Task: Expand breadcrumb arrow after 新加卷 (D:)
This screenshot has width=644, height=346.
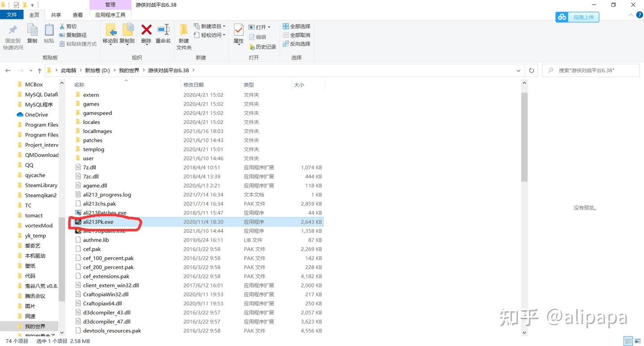Action: pos(114,71)
